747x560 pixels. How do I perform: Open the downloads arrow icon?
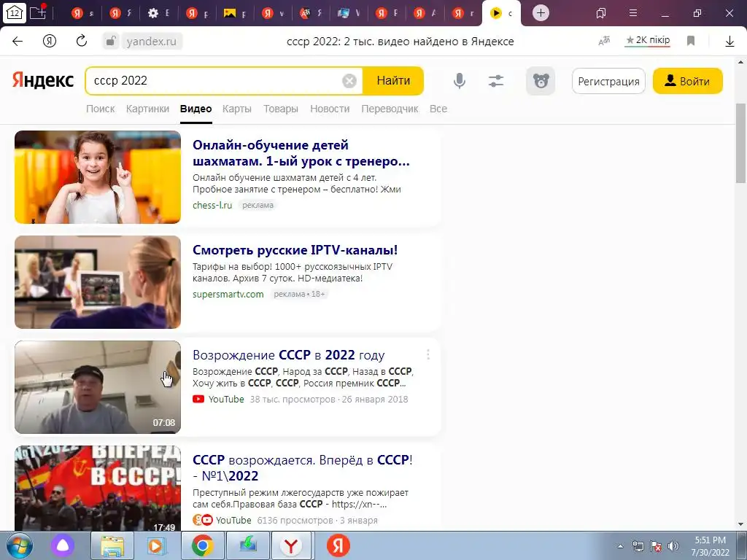[x=729, y=42]
